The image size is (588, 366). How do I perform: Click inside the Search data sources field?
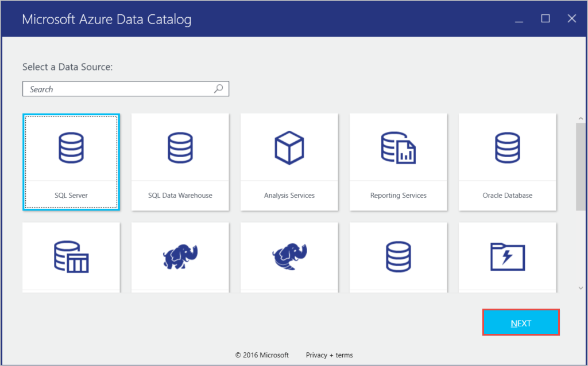pyautogui.click(x=103, y=88)
